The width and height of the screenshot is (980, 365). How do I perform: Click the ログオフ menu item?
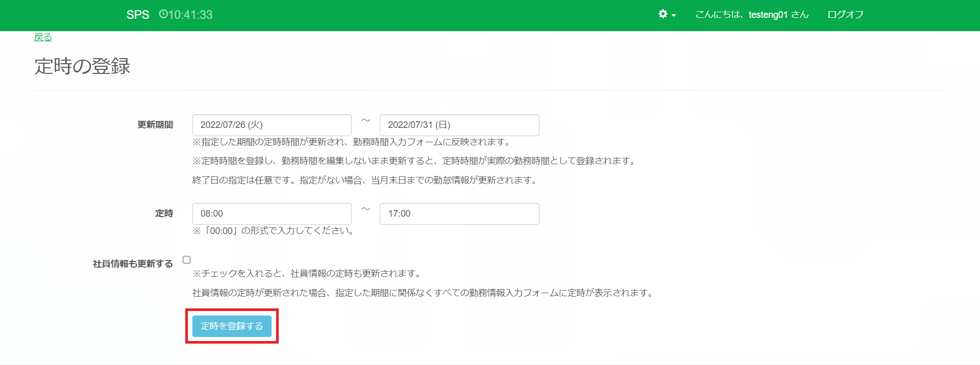[x=845, y=15]
